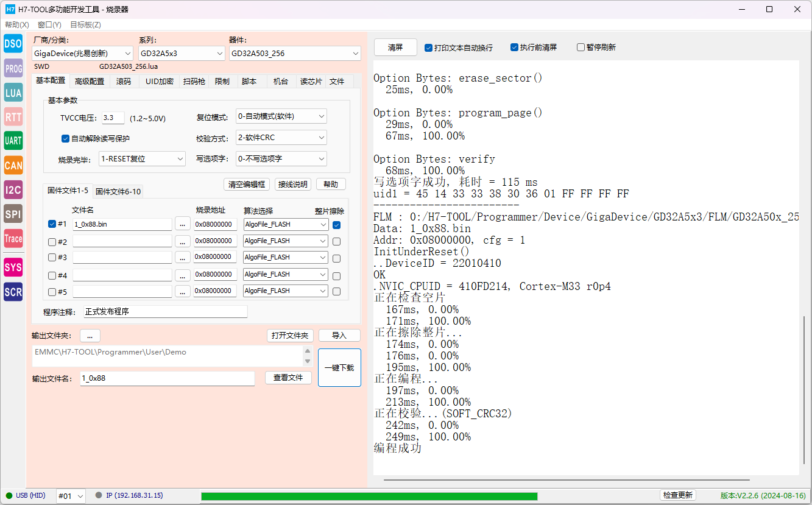Toggle 执行前清屏 checkbox
This screenshot has width=812, height=505.
(x=534, y=48)
